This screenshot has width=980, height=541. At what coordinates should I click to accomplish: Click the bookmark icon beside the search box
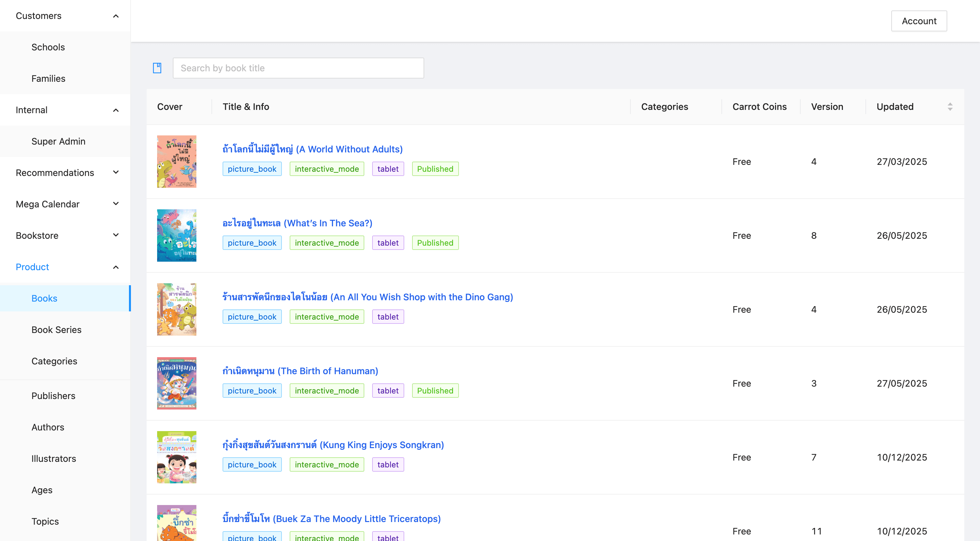point(156,68)
